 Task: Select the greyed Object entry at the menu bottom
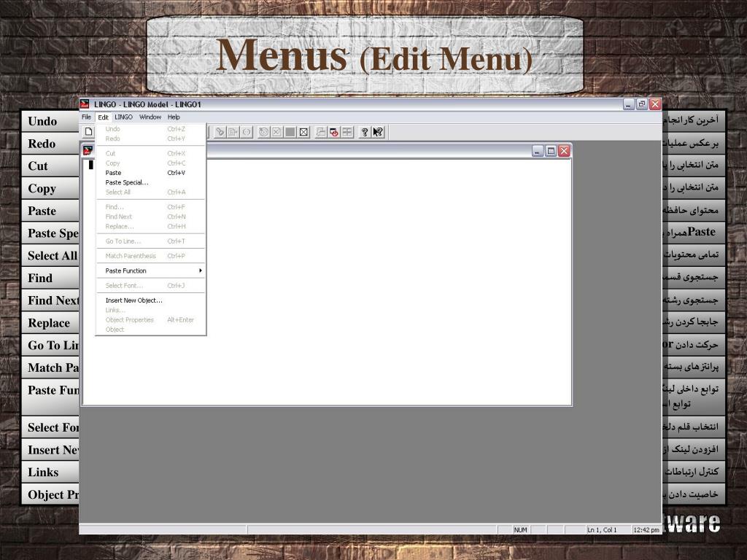coord(150,330)
